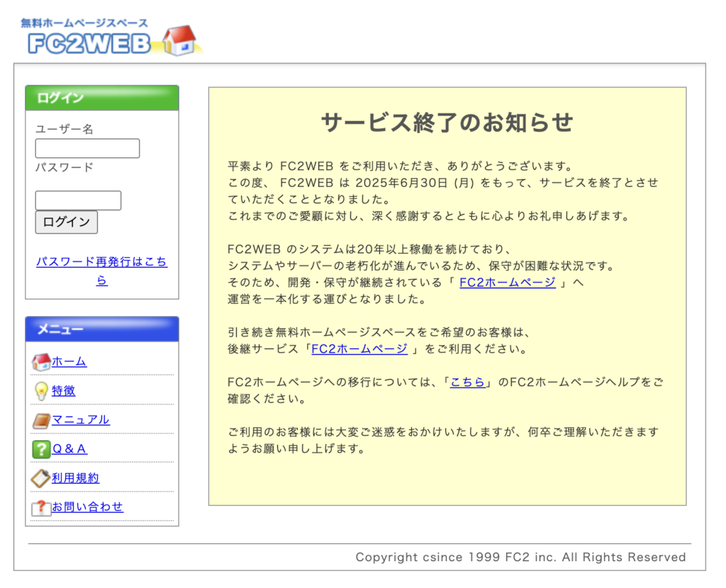726x588 pixels.
Task: Click the red house icon beside ホーム
Action: click(x=40, y=362)
